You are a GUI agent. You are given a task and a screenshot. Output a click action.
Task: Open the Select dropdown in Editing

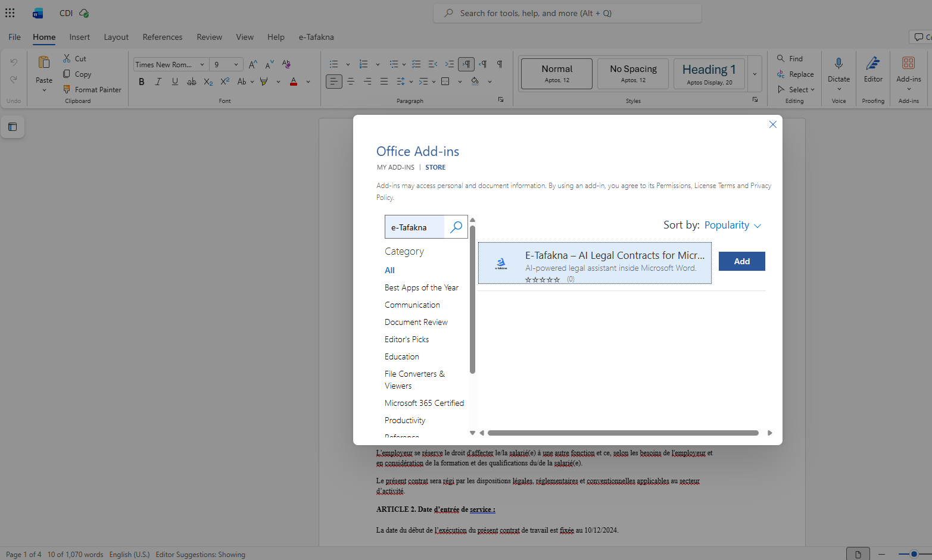coord(796,89)
